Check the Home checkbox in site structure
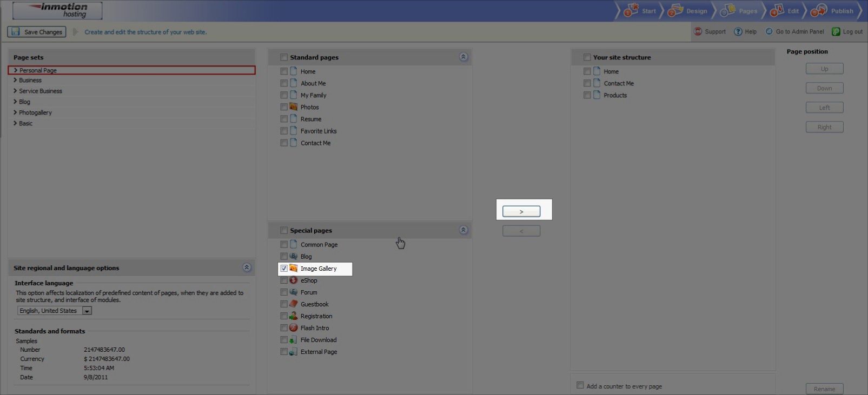The height and width of the screenshot is (395, 868). 587,71
